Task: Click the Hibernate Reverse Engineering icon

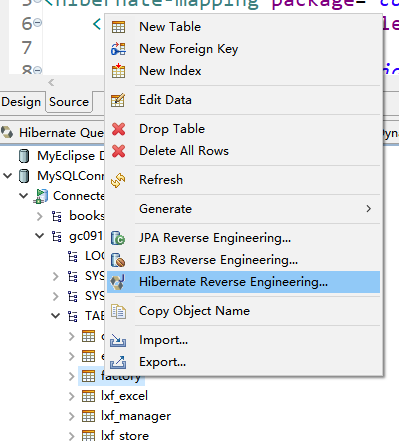Action: 118,282
